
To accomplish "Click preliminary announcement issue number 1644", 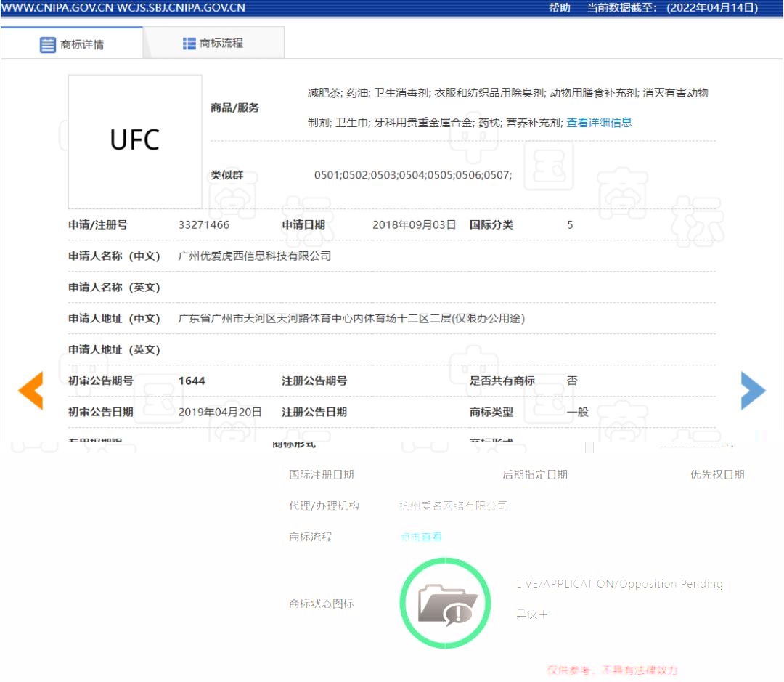I will click(192, 381).
